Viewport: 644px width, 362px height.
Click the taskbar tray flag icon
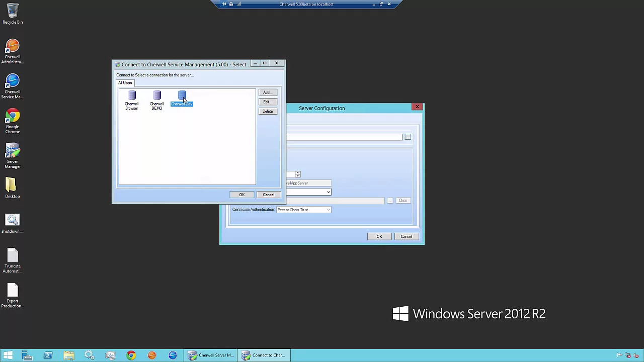pyautogui.click(x=620, y=355)
